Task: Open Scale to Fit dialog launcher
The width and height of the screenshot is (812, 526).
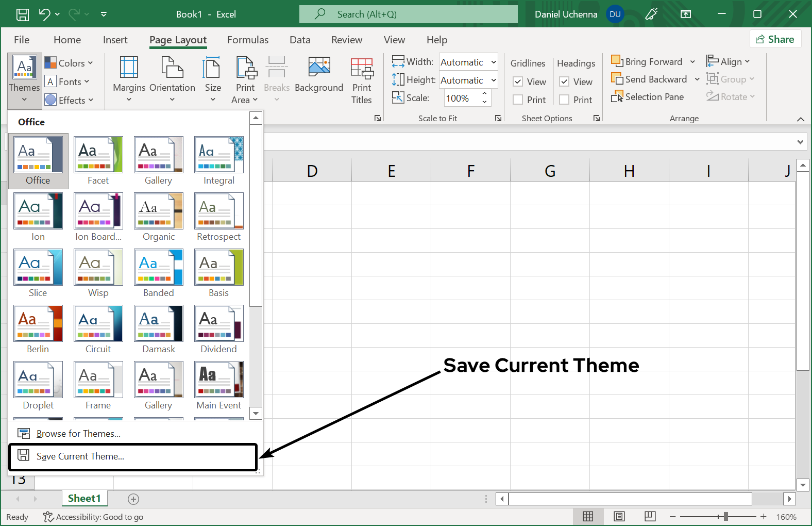Action: [x=498, y=118]
